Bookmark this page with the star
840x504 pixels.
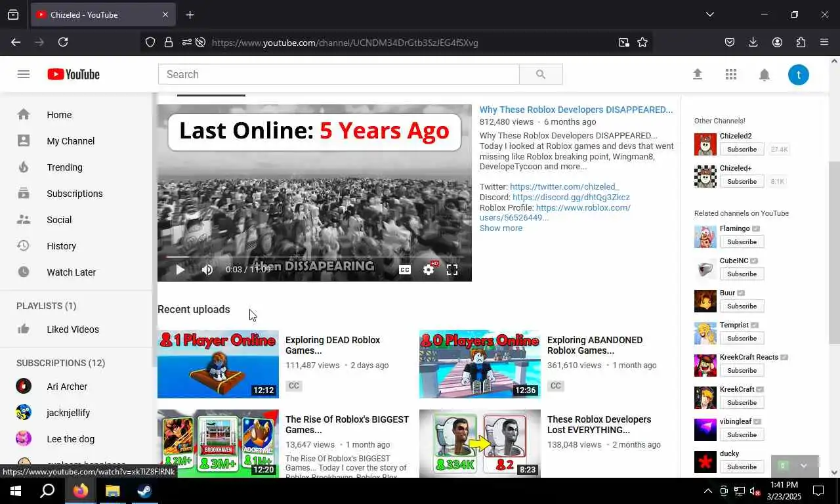642,42
